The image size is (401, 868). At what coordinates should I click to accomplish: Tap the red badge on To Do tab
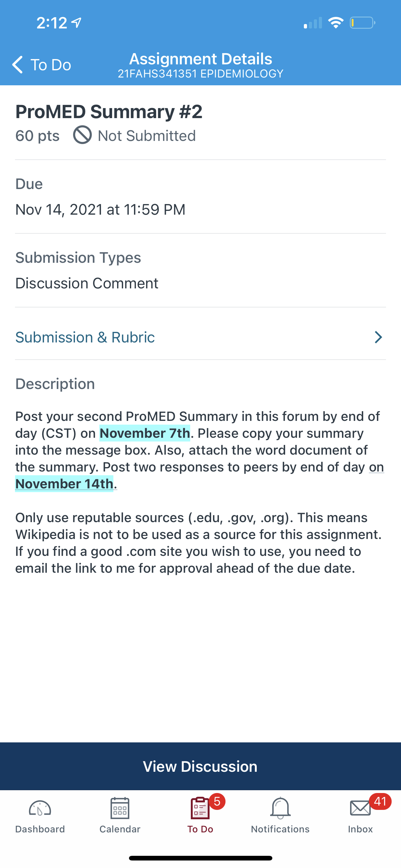point(217,802)
